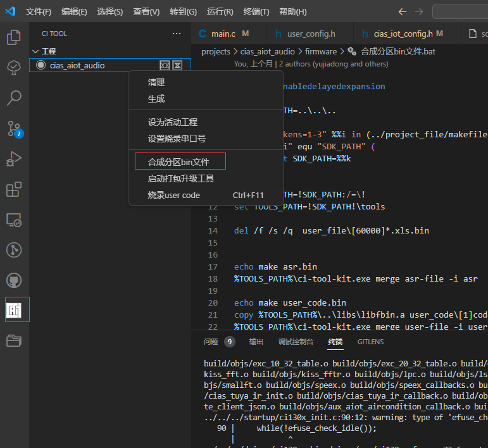Open the 转到(G) menu
The image size is (488, 448).
[183, 12]
